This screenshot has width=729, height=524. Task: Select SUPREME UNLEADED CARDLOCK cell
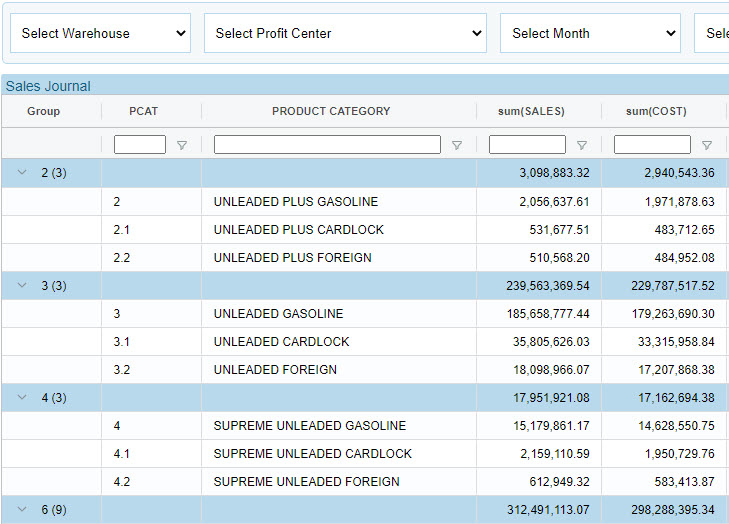(312, 454)
